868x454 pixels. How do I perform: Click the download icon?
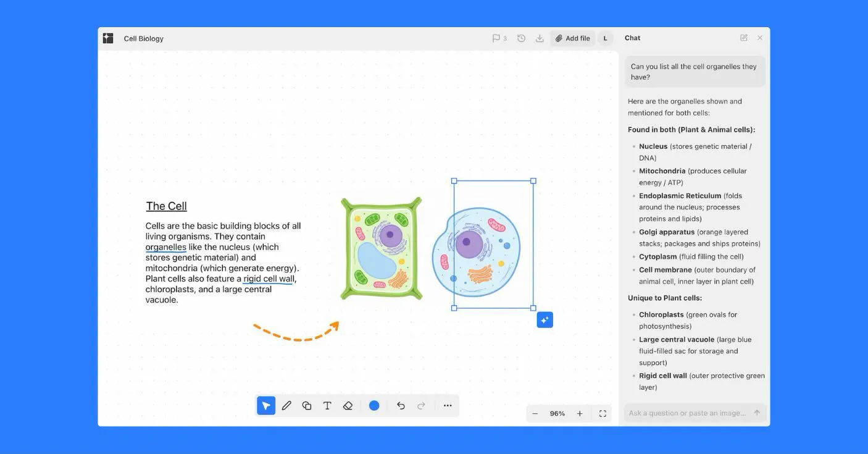point(540,38)
